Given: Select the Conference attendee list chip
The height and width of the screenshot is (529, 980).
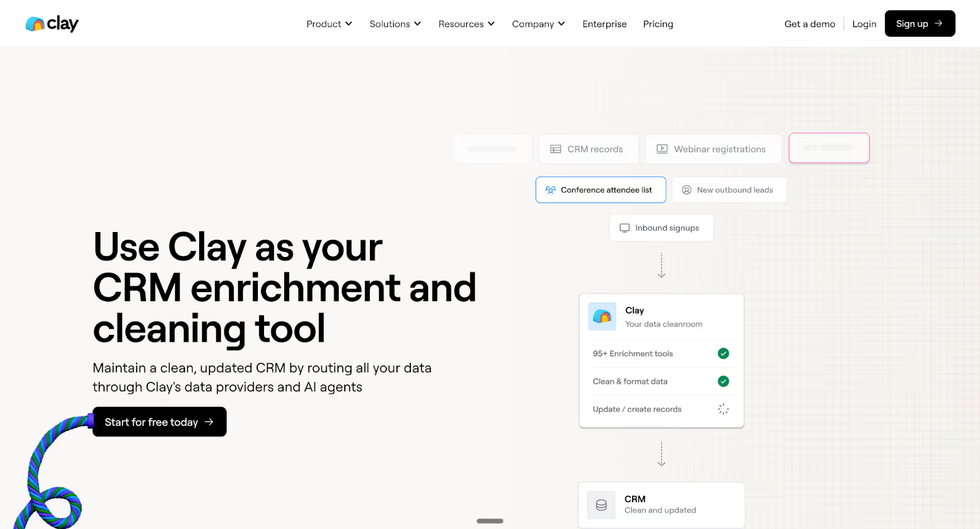Looking at the screenshot, I should (601, 190).
